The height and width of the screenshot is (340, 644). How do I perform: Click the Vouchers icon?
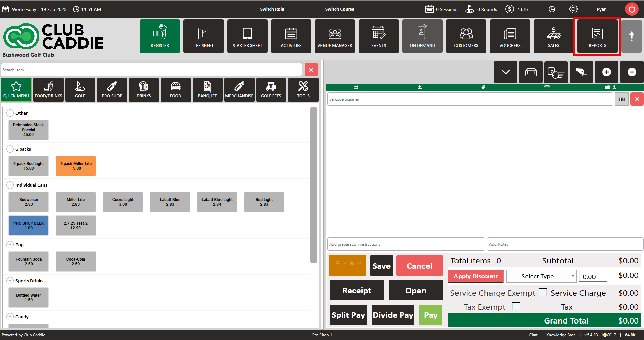click(510, 36)
